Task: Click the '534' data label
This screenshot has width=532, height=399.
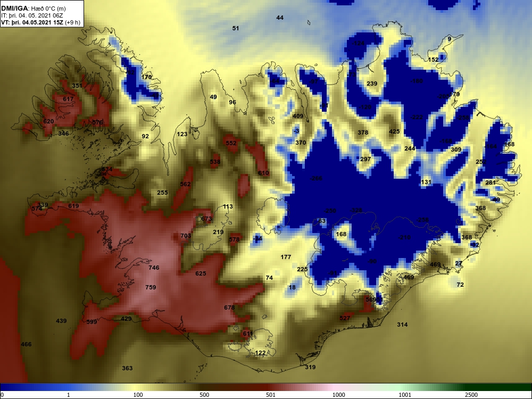Action: (107, 169)
